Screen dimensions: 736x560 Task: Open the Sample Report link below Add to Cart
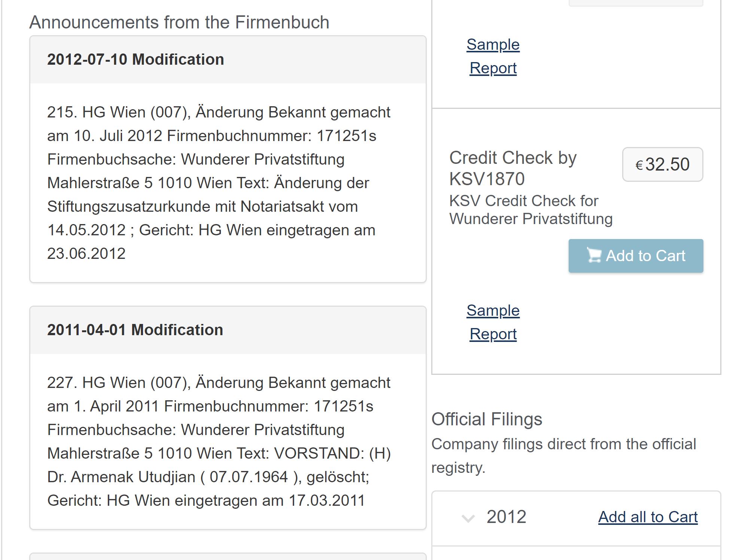[x=493, y=322]
